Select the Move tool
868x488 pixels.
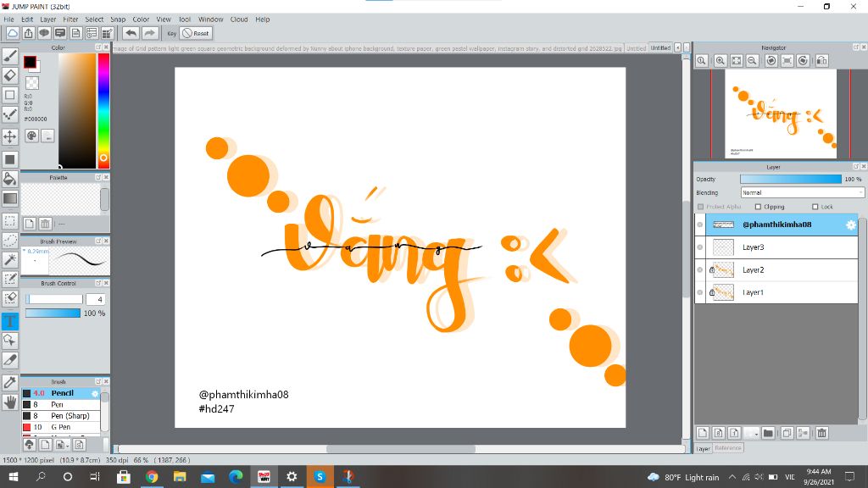[10, 136]
